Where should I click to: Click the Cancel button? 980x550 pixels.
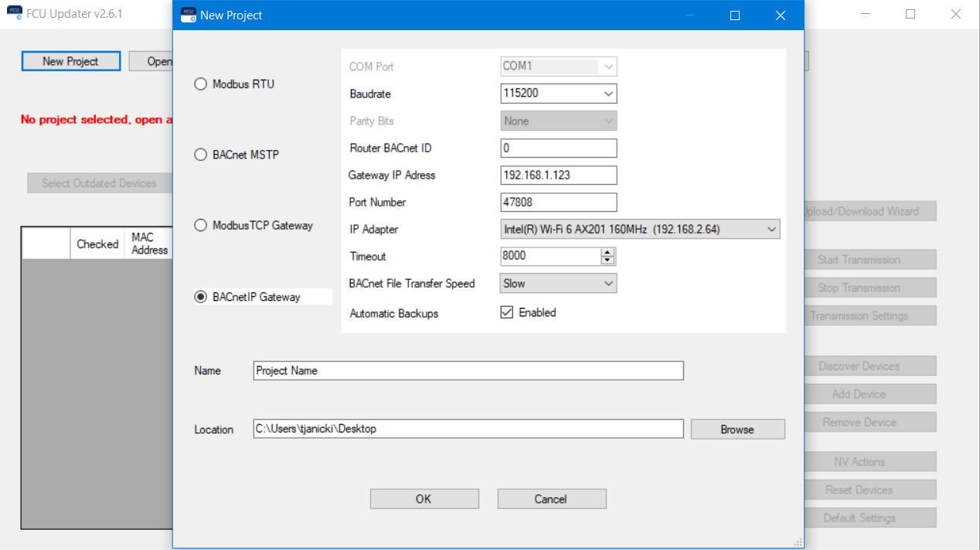click(551, 499)
